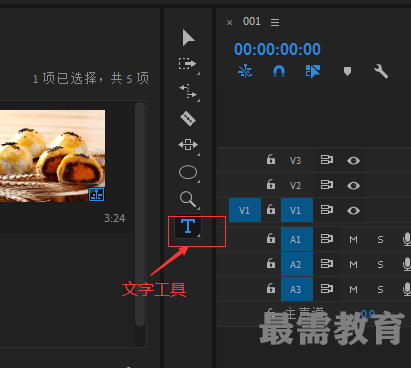
Task: Mute audio track A1
Action: 353,239
